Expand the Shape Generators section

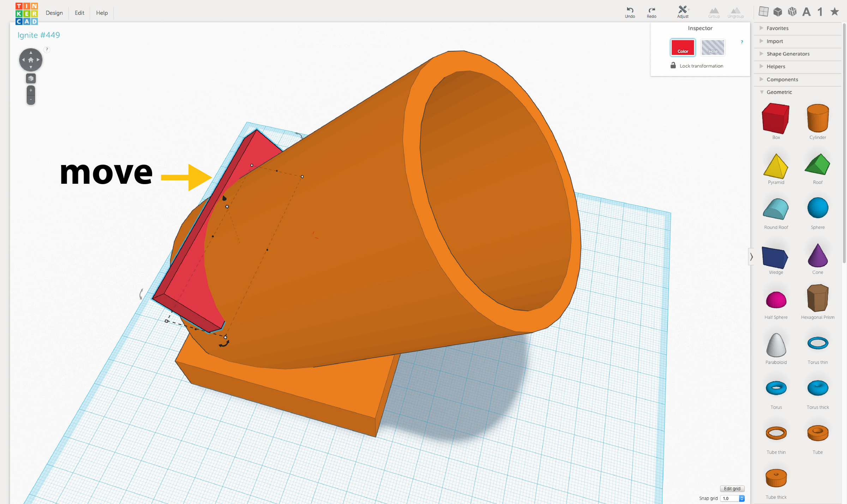point(788,54)
